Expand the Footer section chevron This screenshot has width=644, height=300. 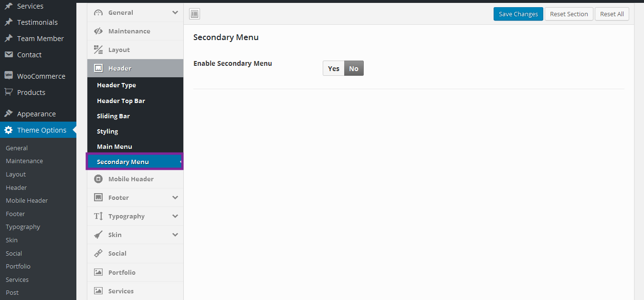tap(175, 197)
